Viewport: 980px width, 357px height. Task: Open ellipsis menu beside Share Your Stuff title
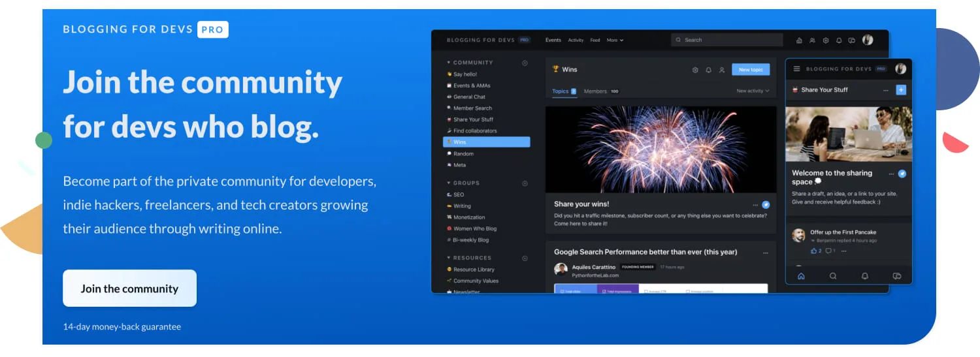(x=886, y=90)
